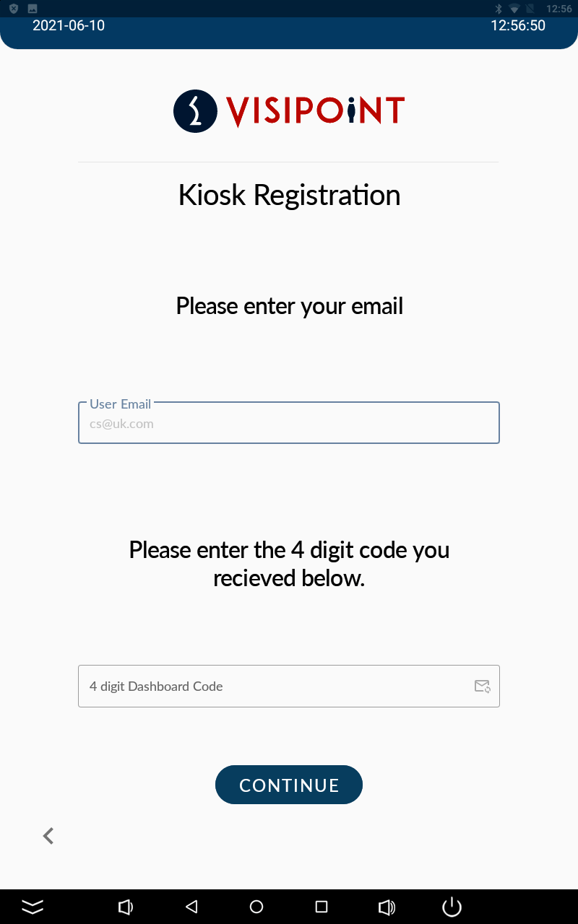This screenshot has width=578, height=924.
Task: Tap the 2021-06-10 date display
Action: tap(69, 26)
